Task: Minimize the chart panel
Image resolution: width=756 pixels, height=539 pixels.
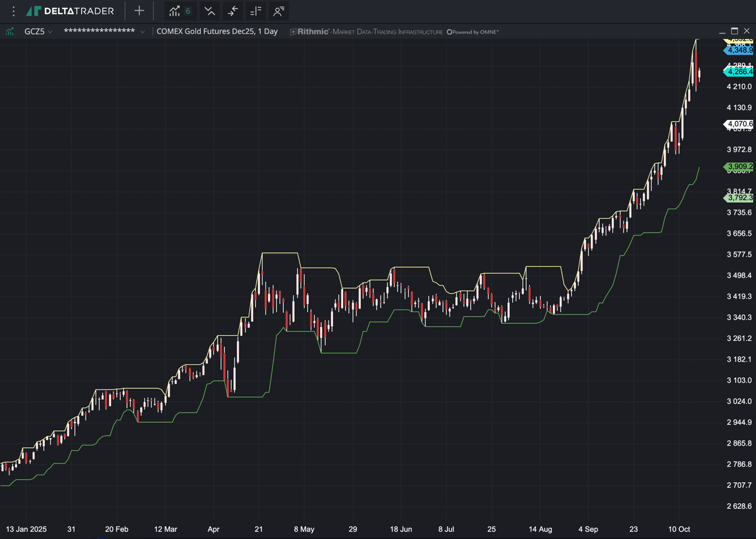Action: pyautogui.click(x=722, y=32)
